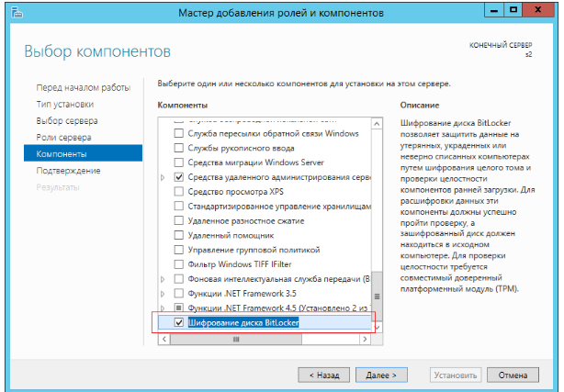
Task: Close the wizard with the red X
Action: pos(539,10)
